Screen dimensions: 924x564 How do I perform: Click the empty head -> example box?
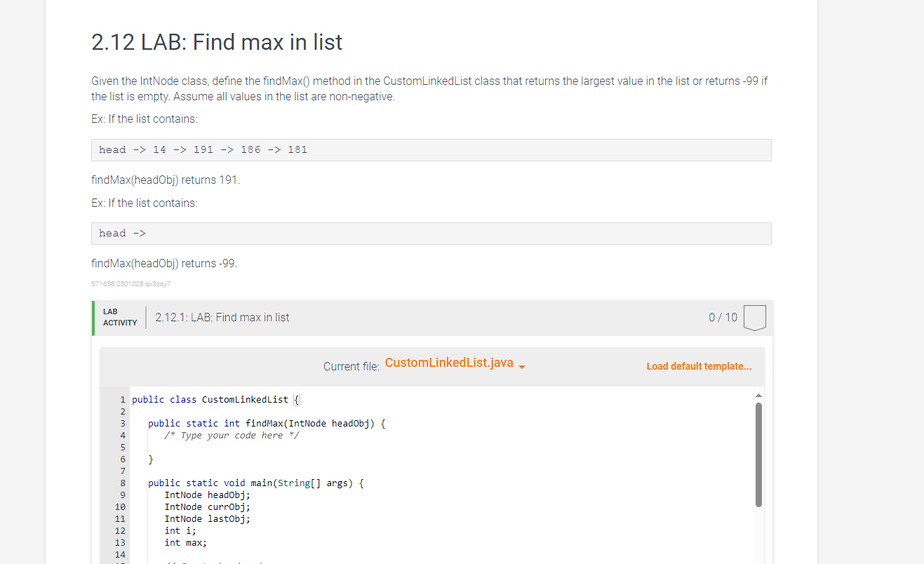click(x=431, y=233)
